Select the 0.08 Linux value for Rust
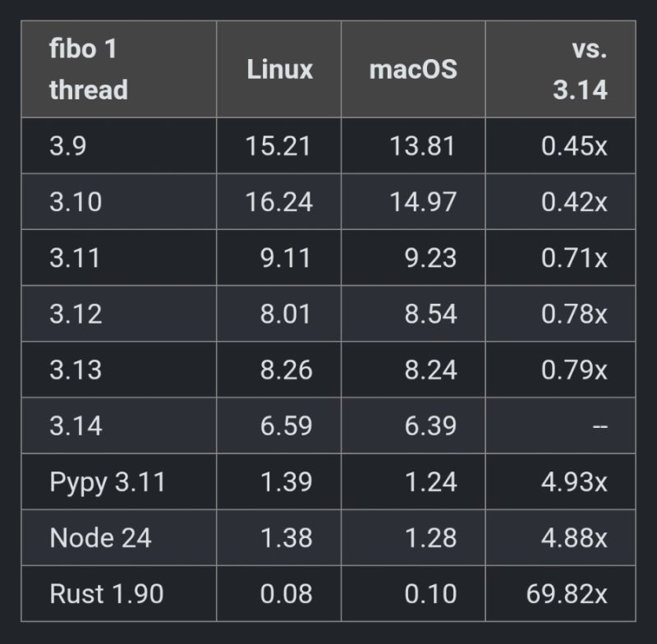Image resolution: width=657 pixels, height=644 pixels. [x=286, y=593]
